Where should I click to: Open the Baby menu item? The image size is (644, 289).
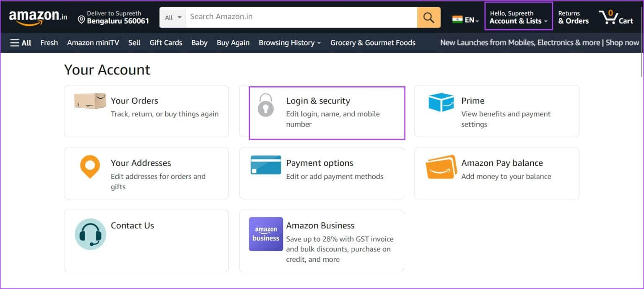pos(200,43)
